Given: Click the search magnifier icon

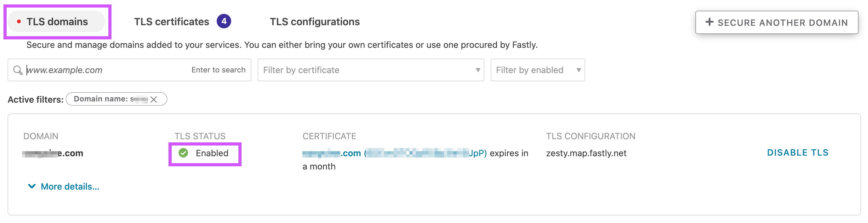Looking at the screenshot, I should click(x=18, y=70).
